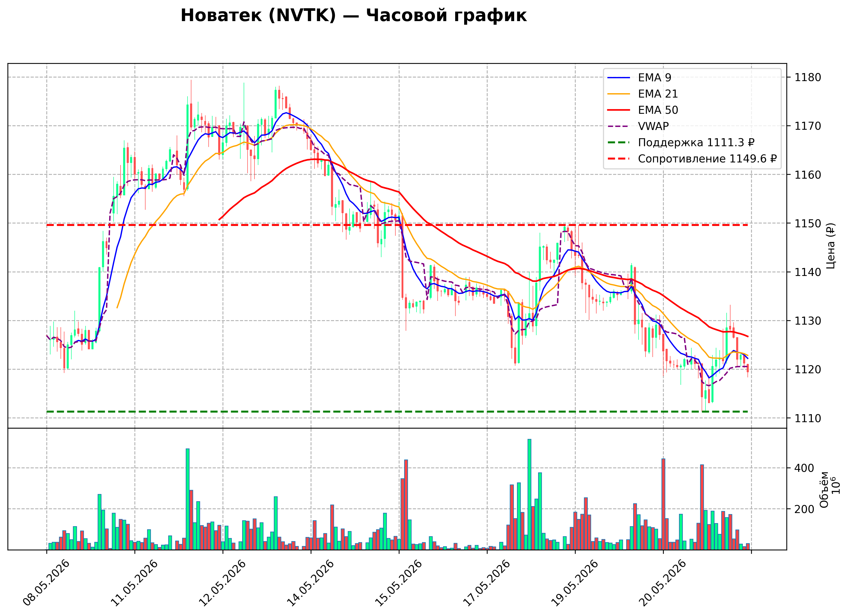Click the "VWAP" legend label
This screenshot has height=616, width=850.
(653, 126)
